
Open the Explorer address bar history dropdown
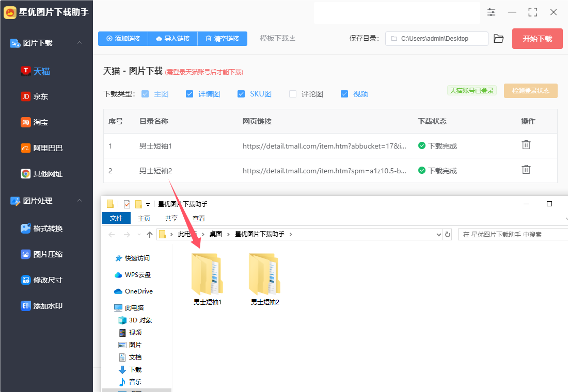439,235
